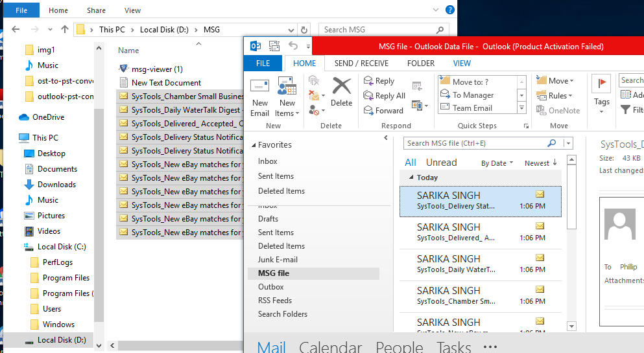
Task: Open the Explorer address bar history dropdown
Action: click(291, 30)
